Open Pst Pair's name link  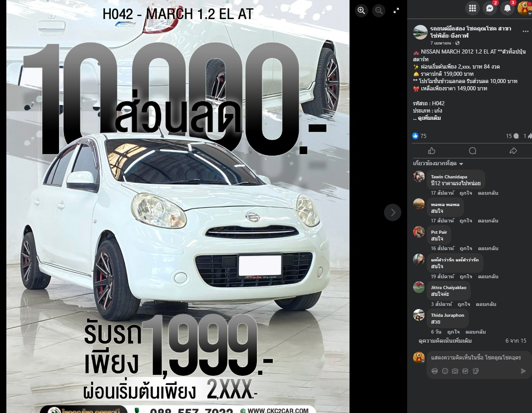tap(439, 232)
